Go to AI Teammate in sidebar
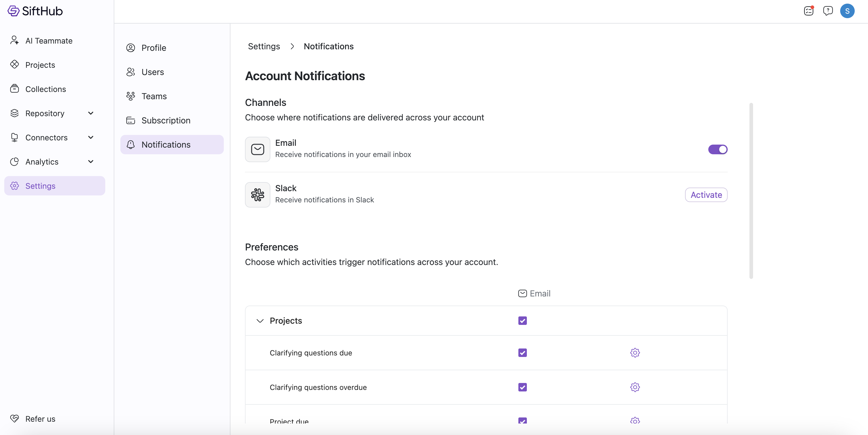Screen dimensions: 868x435 (49, 41)
